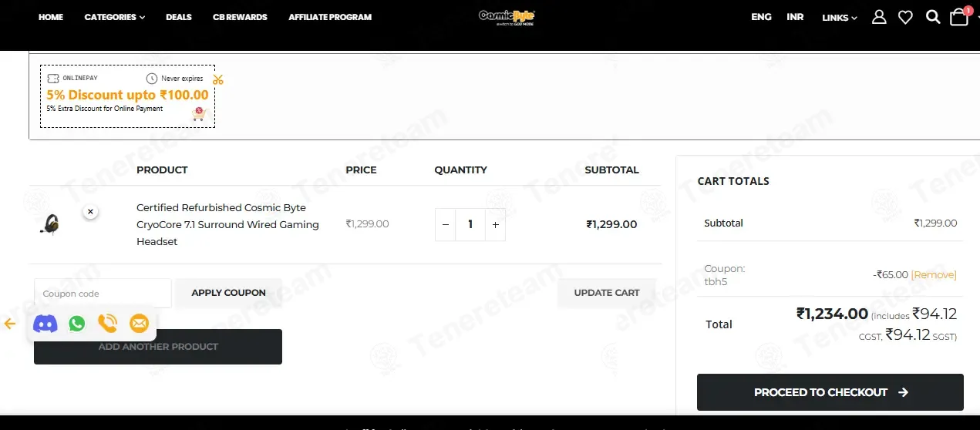Click the product row subtotal ₹1,299.00

tap(611, 224)
